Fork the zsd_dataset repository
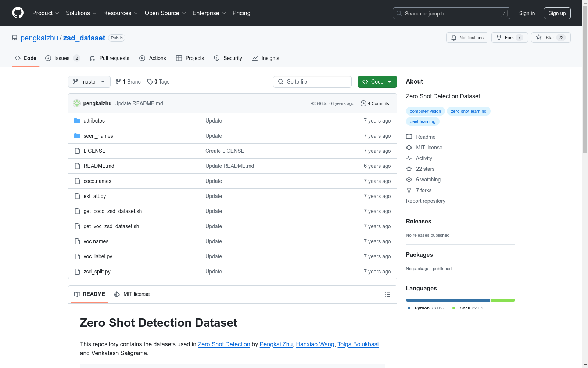588x368 pixels. (509, 38)
